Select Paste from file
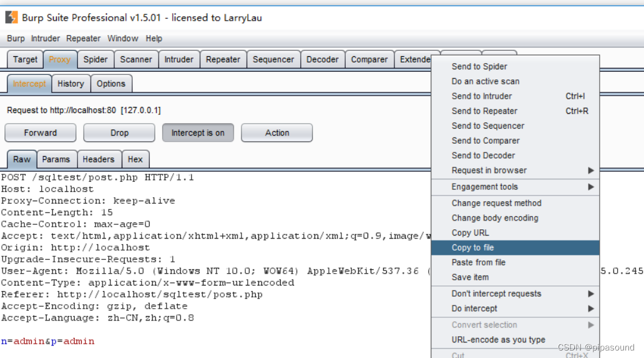This screenshot has height=358, width=644. pyautogui.click(x=515, y=262)
